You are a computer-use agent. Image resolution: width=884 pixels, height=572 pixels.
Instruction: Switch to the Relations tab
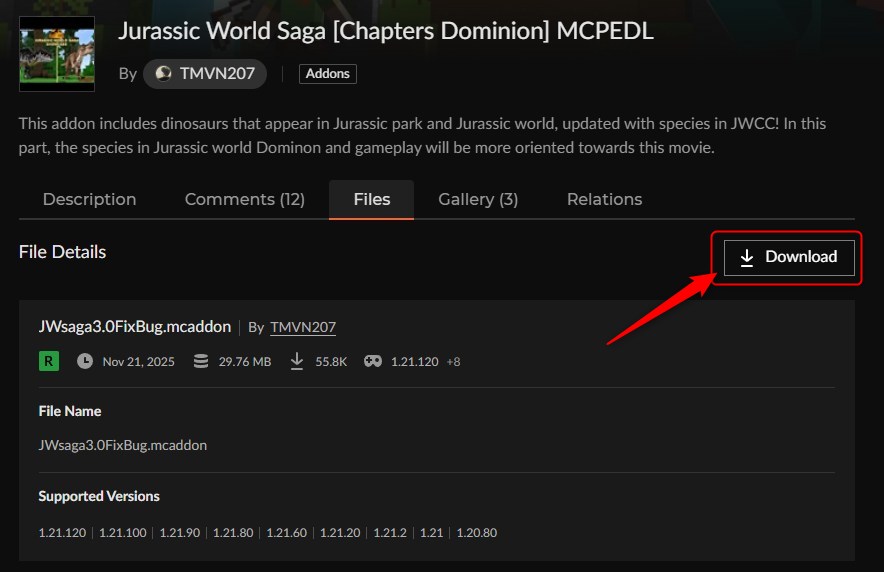[604, 199]
